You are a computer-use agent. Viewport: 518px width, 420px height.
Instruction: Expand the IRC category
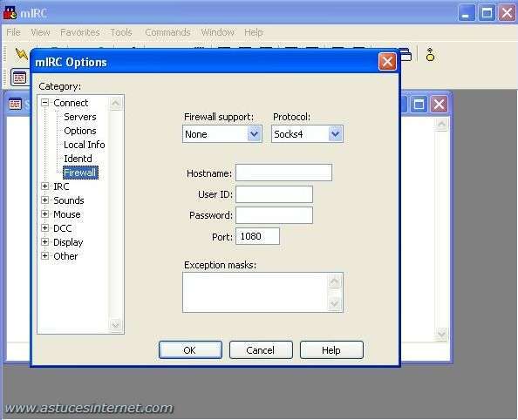(x=45, y=186)
